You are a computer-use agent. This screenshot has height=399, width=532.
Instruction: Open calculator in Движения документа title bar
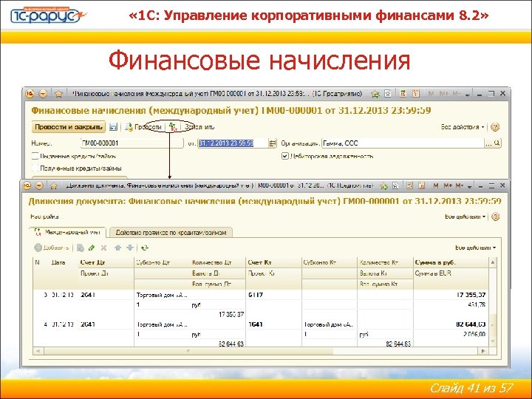(409, 185)
